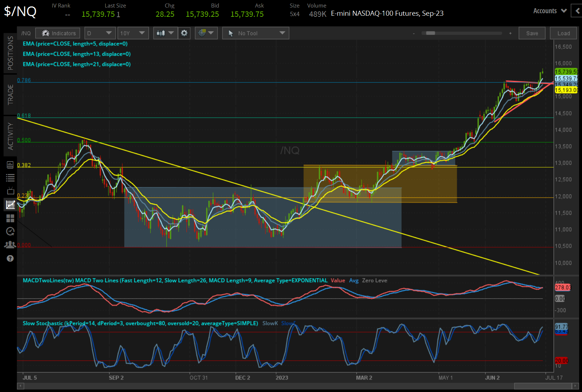The image size is (582, 392).
Task: Click the Save button
Action: [x=532, y=33]
